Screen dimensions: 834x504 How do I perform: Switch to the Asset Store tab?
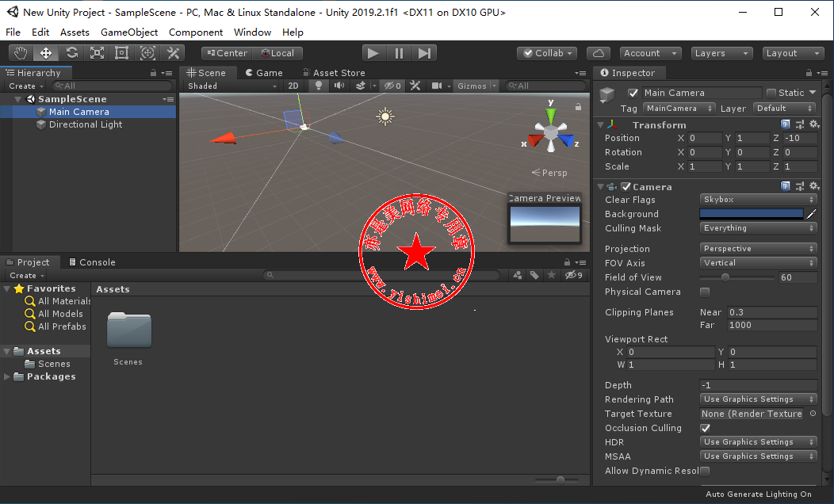pos(334,73)
